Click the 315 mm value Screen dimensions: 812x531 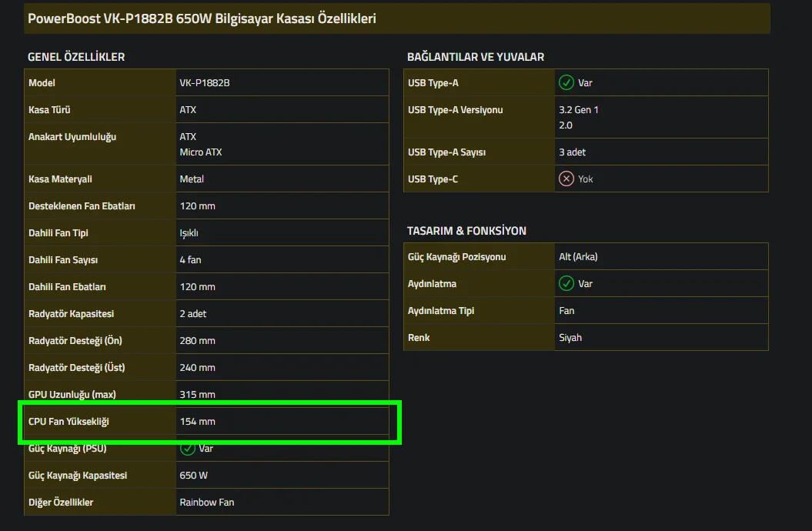point(197,394)
